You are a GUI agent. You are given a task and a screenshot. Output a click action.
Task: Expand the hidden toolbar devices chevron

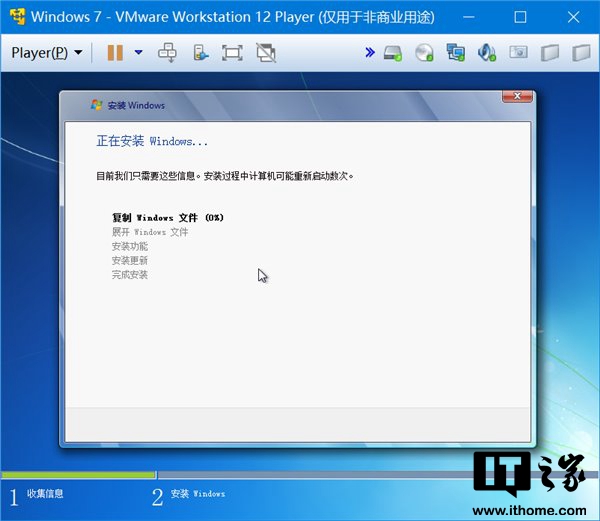click(x=369, y=52)
